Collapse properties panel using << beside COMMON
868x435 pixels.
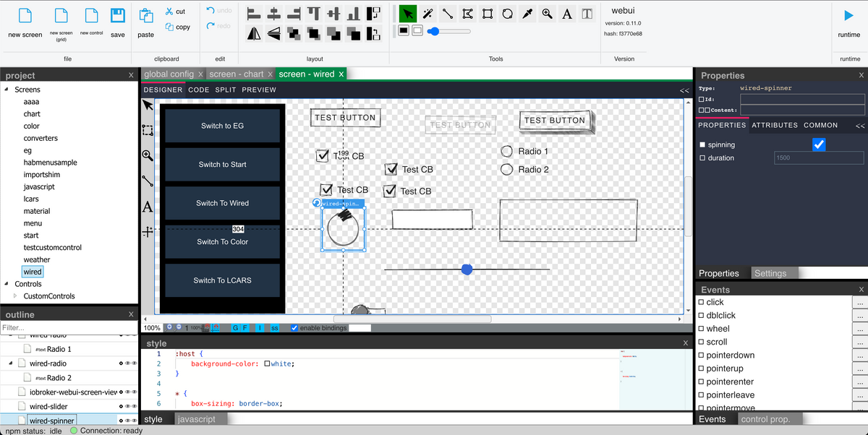tap(860, 126)
